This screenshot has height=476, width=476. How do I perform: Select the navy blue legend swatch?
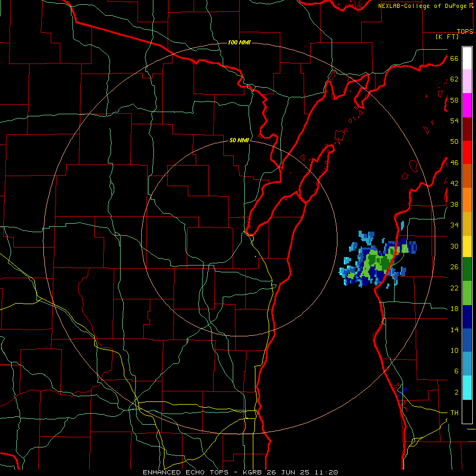[x=467, y=317]
